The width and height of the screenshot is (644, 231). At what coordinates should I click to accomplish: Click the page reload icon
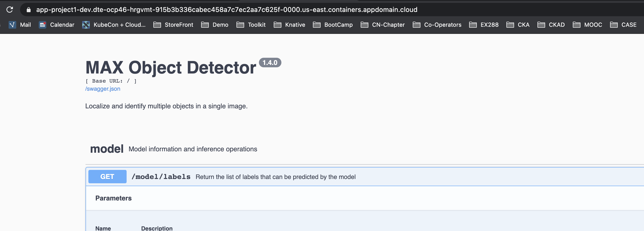click(x=10, y=10)
